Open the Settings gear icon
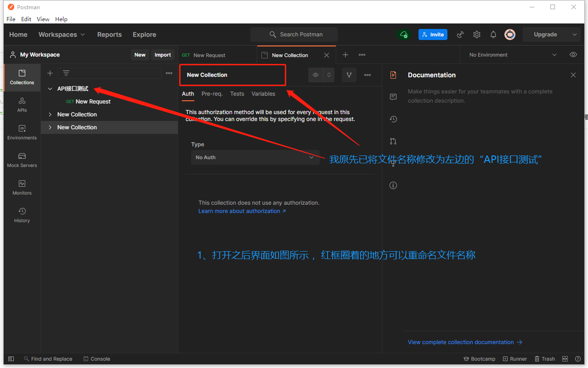Image resolution: width=588 pixels, height=368 pixels. 477,34
